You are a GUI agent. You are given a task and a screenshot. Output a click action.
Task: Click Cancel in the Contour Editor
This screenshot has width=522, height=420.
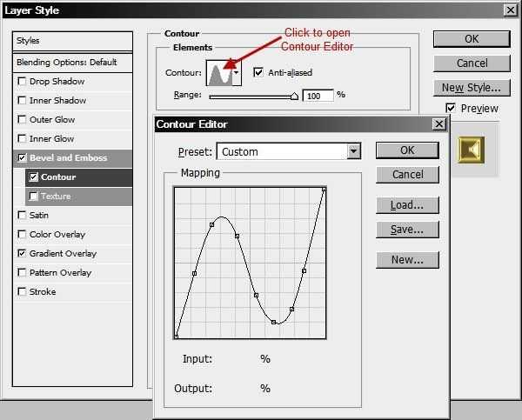point(407,175)
